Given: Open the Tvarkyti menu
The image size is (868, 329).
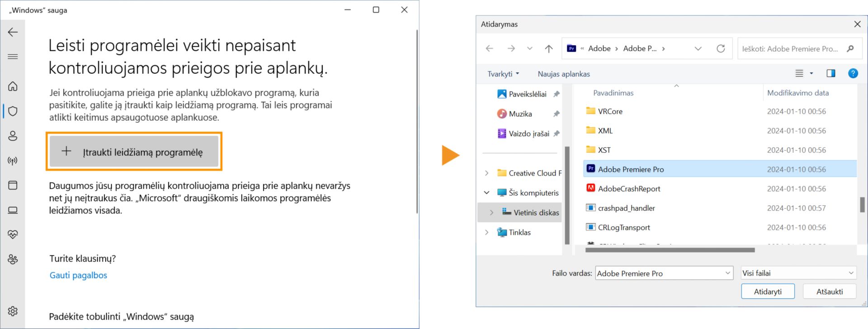Looking at the screenshot, I should click(x=503, y=74).
